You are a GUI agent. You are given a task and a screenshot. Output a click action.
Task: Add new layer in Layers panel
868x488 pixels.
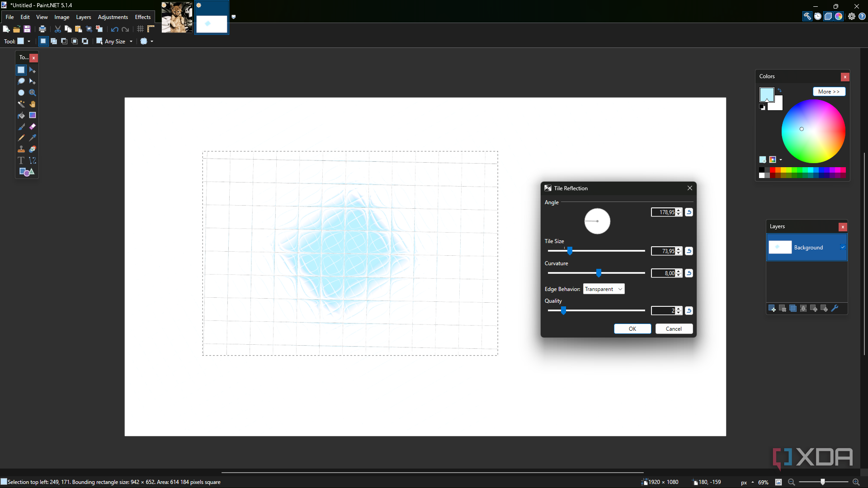click(772, 308)
